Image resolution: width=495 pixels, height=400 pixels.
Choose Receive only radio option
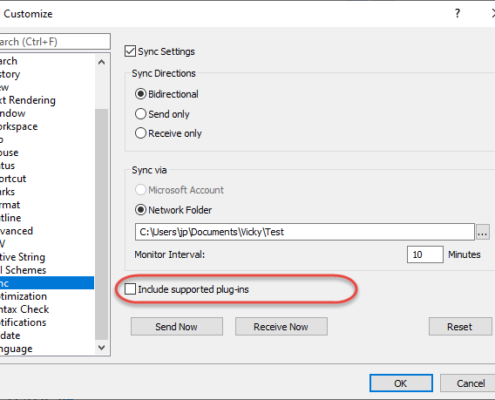point(140,133)
